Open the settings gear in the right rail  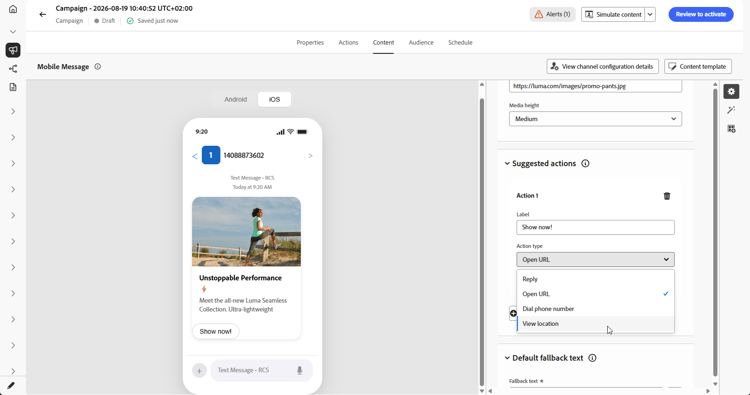(731, 91)
